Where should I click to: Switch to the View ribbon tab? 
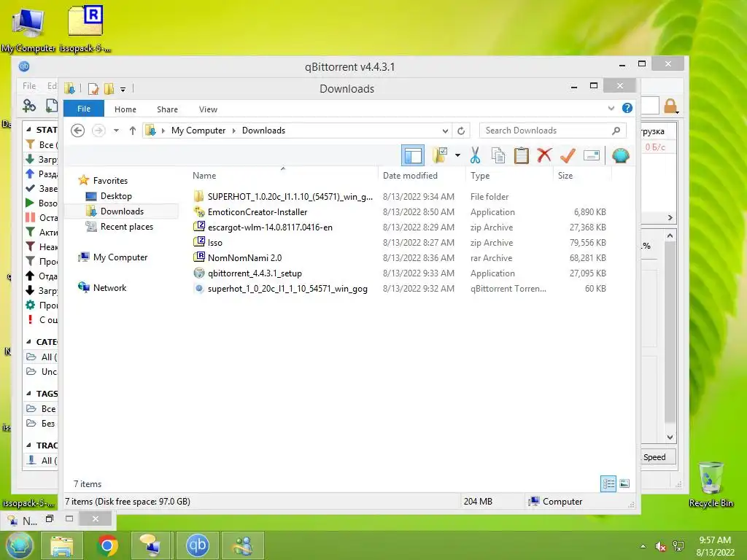click(x=208, y=109)
